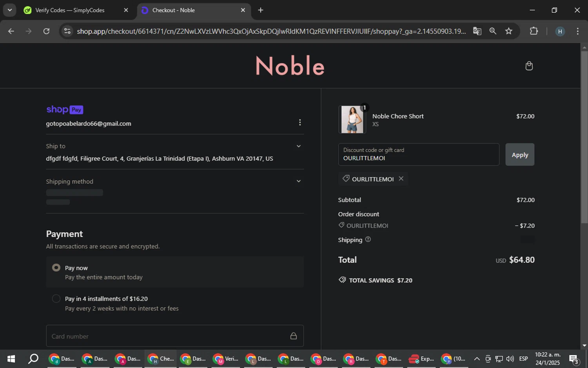Go back to the previous page
The height and width of the screenshot is (368, 588).
point(11,31)
